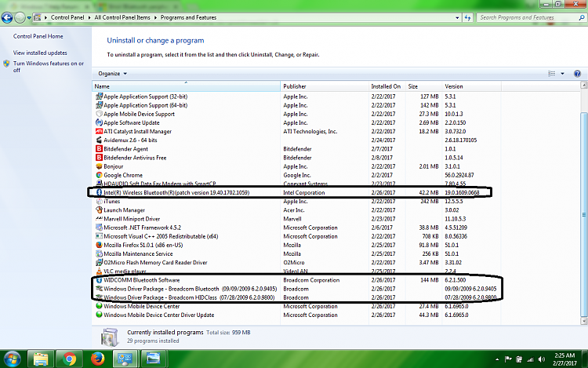Select All Control Panel Items breadcrumb

(x=122, y=17)
